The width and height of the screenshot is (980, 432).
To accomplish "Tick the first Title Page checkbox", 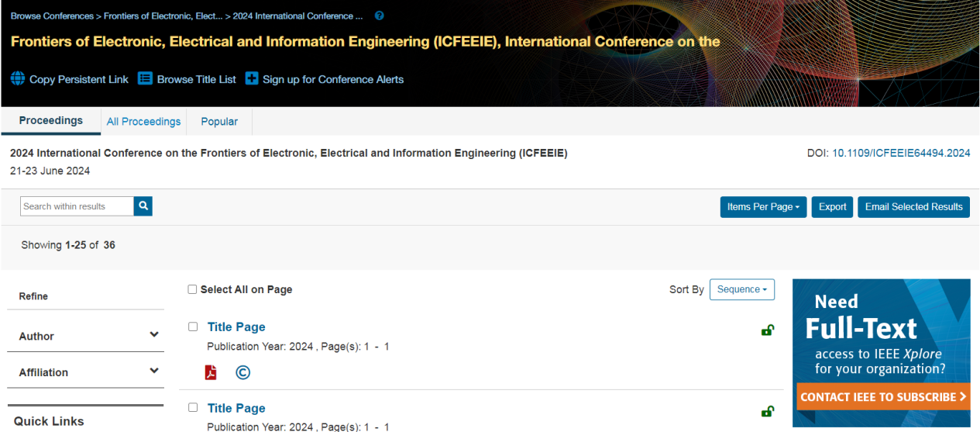I will [x=193, y=327].
